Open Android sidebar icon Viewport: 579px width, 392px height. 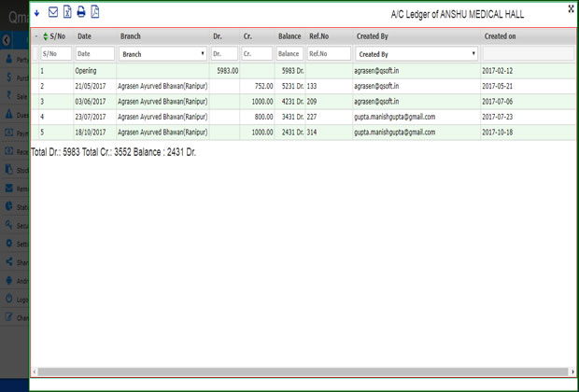point(9,280)
